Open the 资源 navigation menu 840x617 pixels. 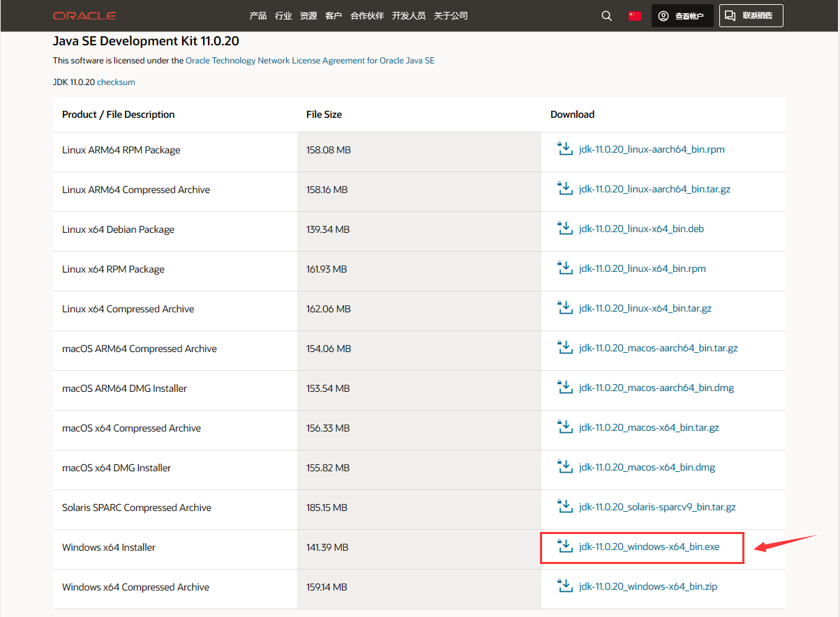308,15
